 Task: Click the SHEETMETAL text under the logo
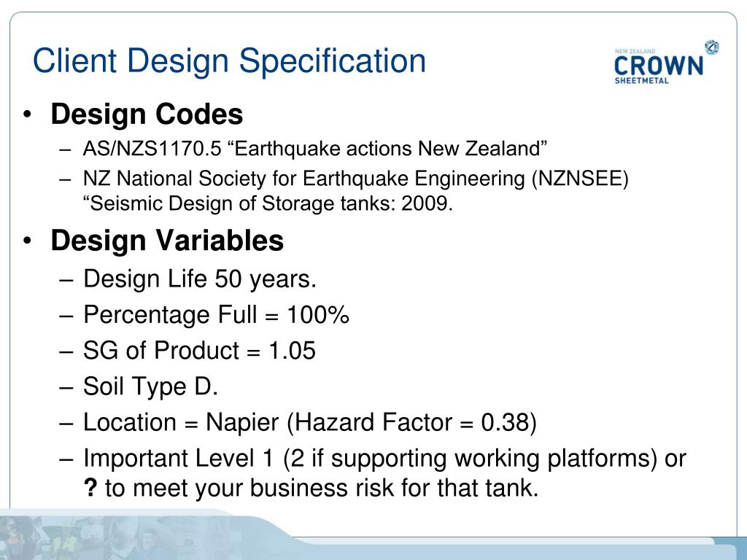(x=641, y=80)
